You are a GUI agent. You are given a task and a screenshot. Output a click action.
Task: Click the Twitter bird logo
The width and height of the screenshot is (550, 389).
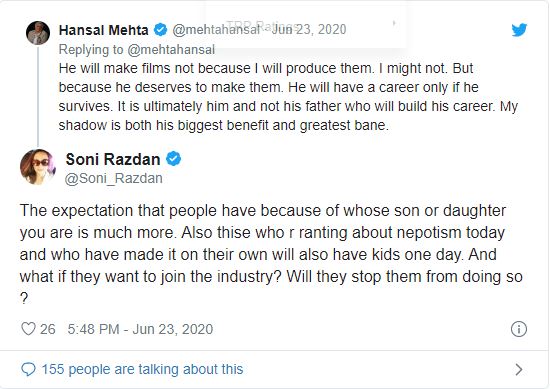pos(519,30)
